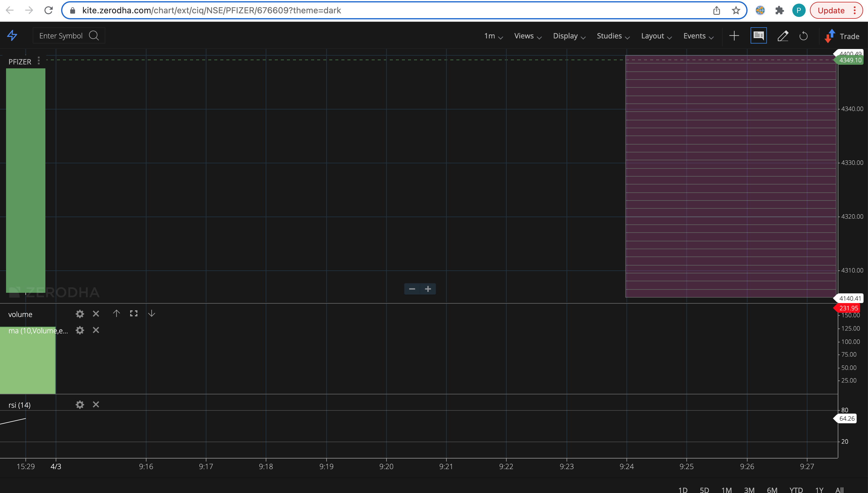This screenshot has width=868, height=493.
Task: Remove the volume panel with X
Action: [96, 314]
